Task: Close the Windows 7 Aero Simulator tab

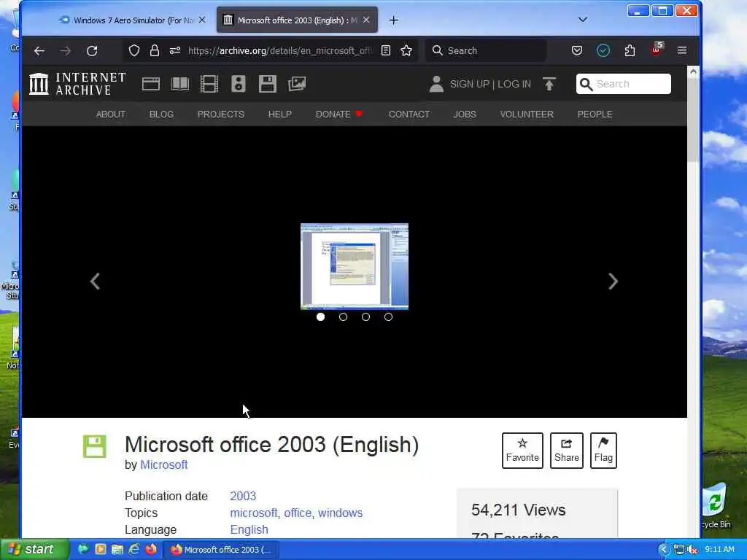Action: click(x=202, y=20)
